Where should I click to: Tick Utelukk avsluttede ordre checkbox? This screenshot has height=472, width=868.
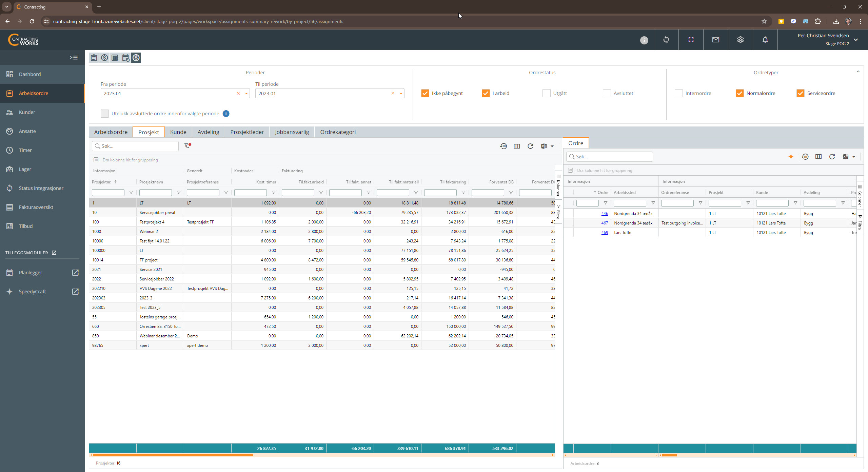[105, 114]
